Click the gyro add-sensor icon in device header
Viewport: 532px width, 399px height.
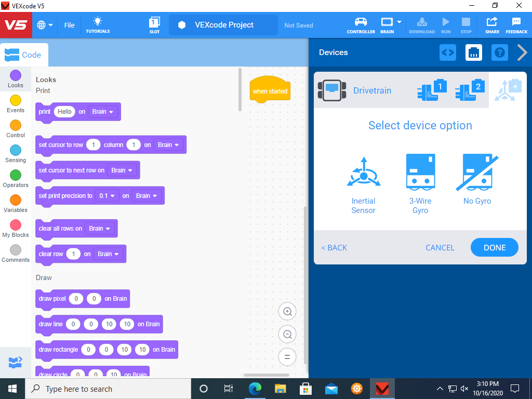coord(508,90)
